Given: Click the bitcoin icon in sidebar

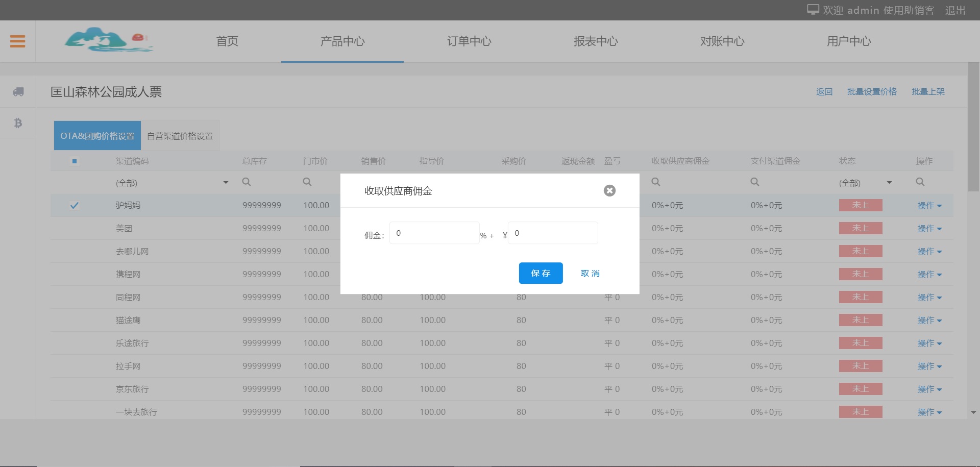Looking at the screenshot, I should point(18,123).
